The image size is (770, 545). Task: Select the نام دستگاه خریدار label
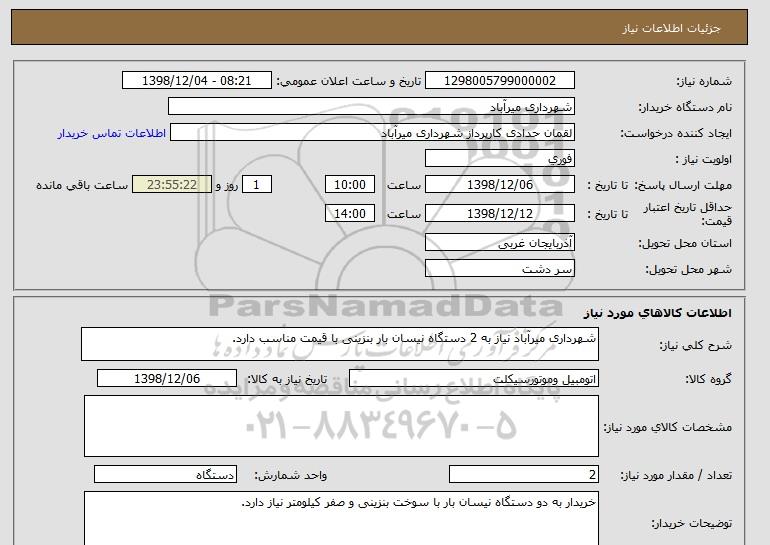[685, 107]
